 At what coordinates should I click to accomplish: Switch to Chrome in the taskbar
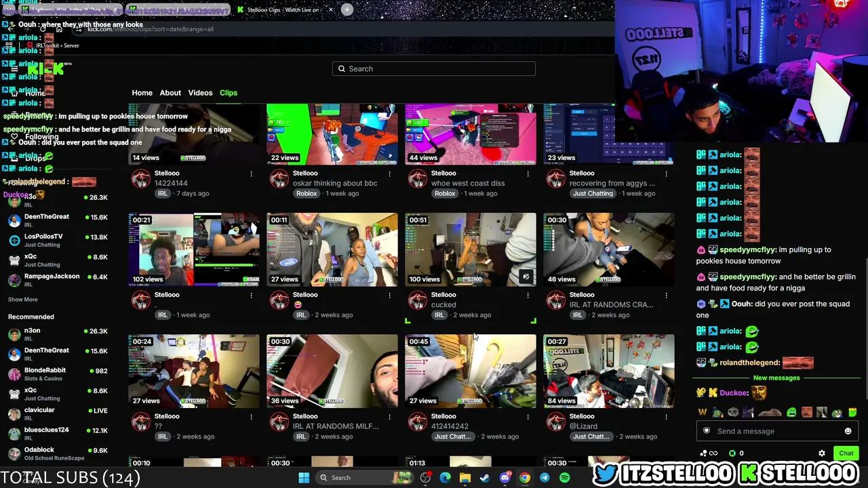click(x=525, y=478)
